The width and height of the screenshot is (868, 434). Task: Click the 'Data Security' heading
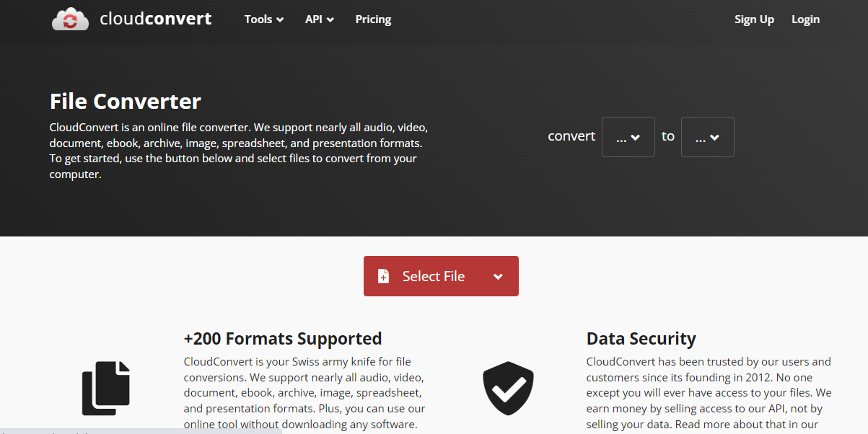pyautogui.click(x=641, y=339)
